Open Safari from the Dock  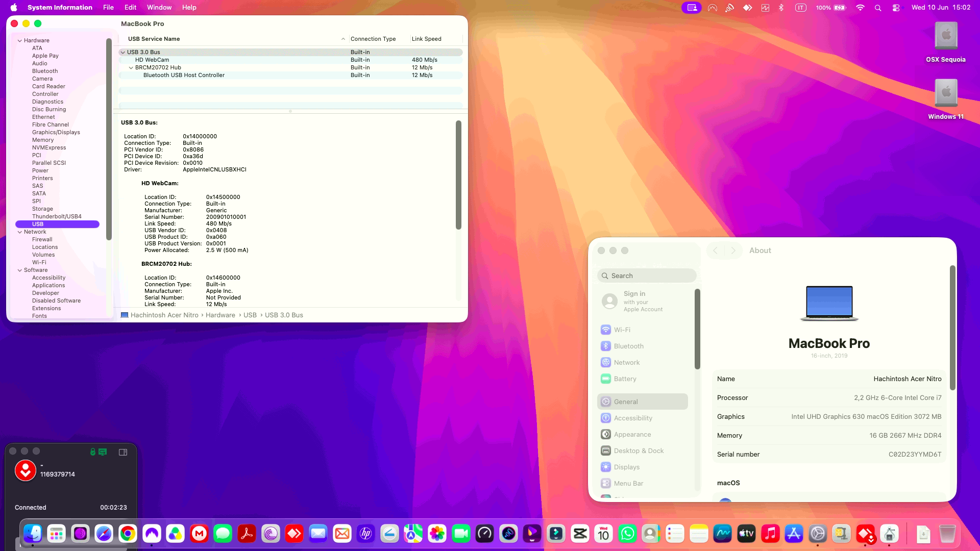coord(104,534)
